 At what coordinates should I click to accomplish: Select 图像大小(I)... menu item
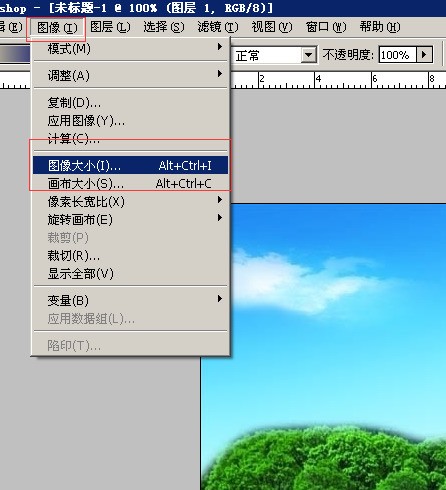(130, 165)
